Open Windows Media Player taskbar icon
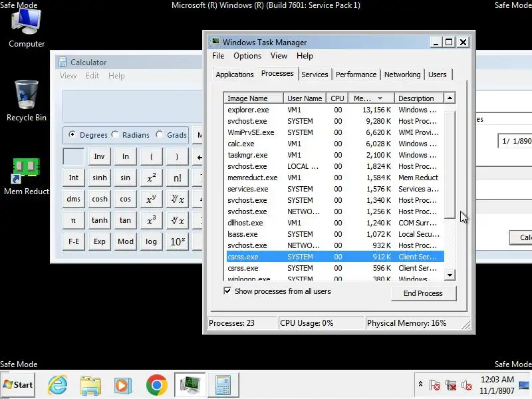Screen dimensions: 532x399 123,385
